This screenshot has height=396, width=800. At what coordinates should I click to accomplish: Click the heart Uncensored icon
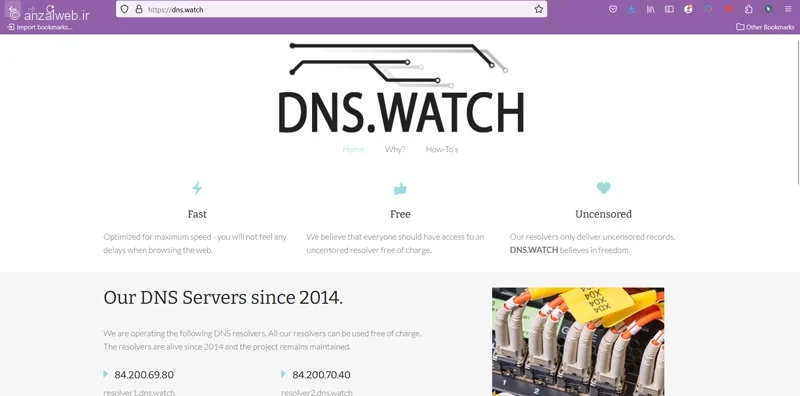pyautogui.click(x=604, y=188)
